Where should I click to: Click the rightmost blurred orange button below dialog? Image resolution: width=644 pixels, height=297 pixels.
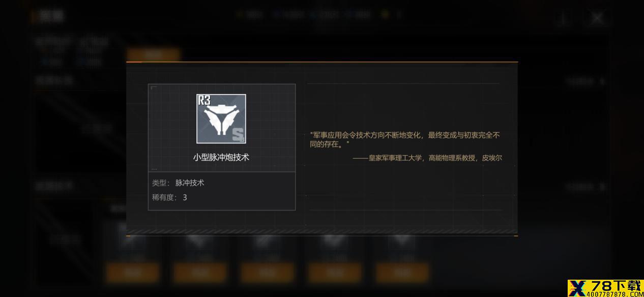[x=402, y=273]
